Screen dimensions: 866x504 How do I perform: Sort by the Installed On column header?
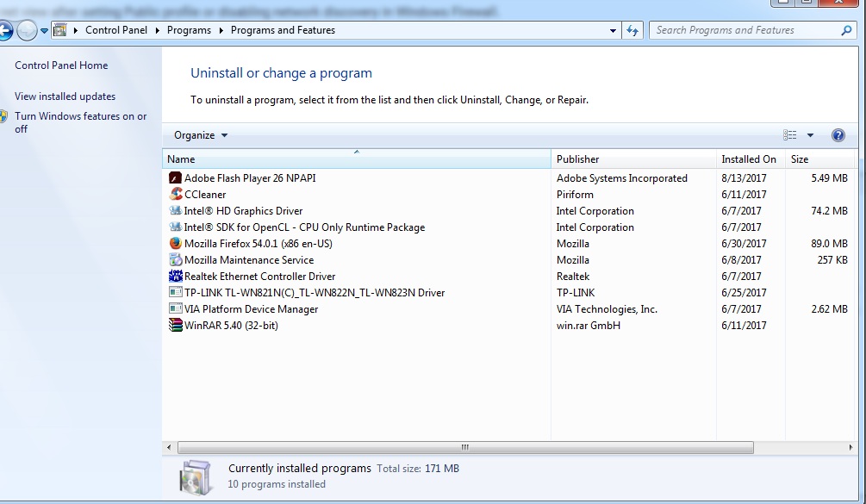click(751, 159)
